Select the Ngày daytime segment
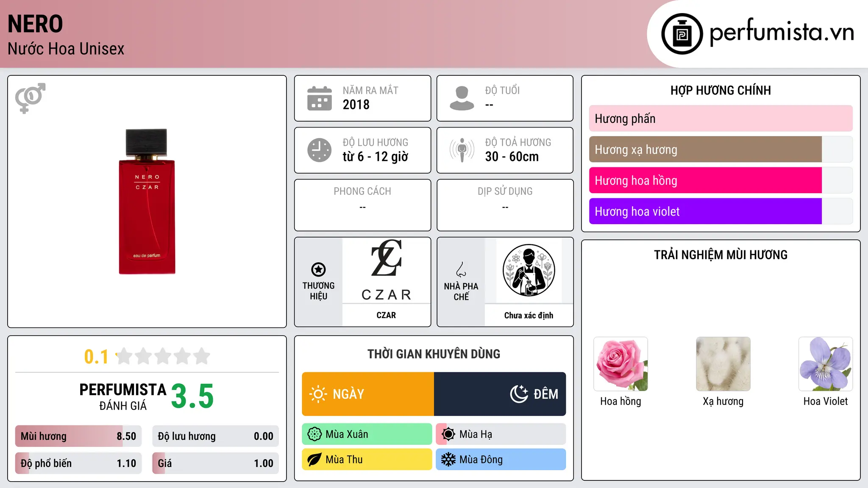The width and height of the screenshot is (868, 488). [368, 394]
